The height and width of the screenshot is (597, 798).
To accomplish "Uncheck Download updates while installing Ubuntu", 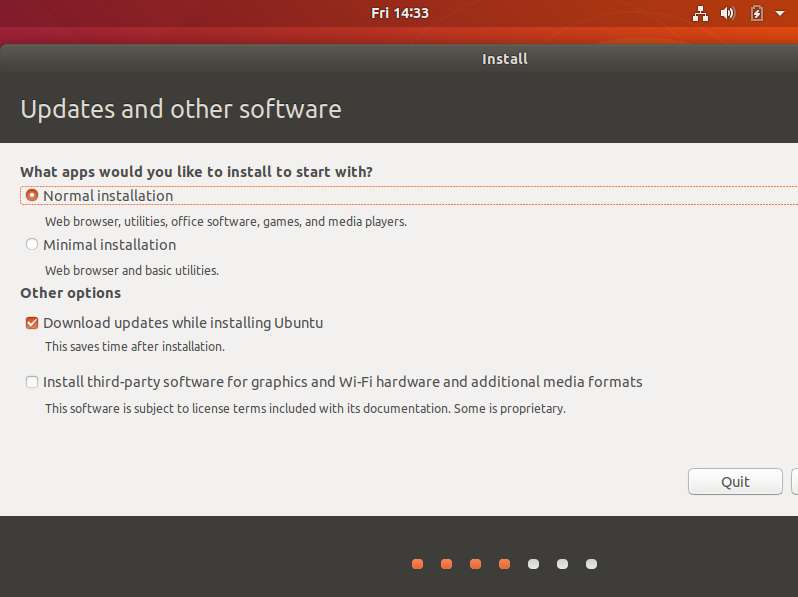I will (x=33, y=323).
